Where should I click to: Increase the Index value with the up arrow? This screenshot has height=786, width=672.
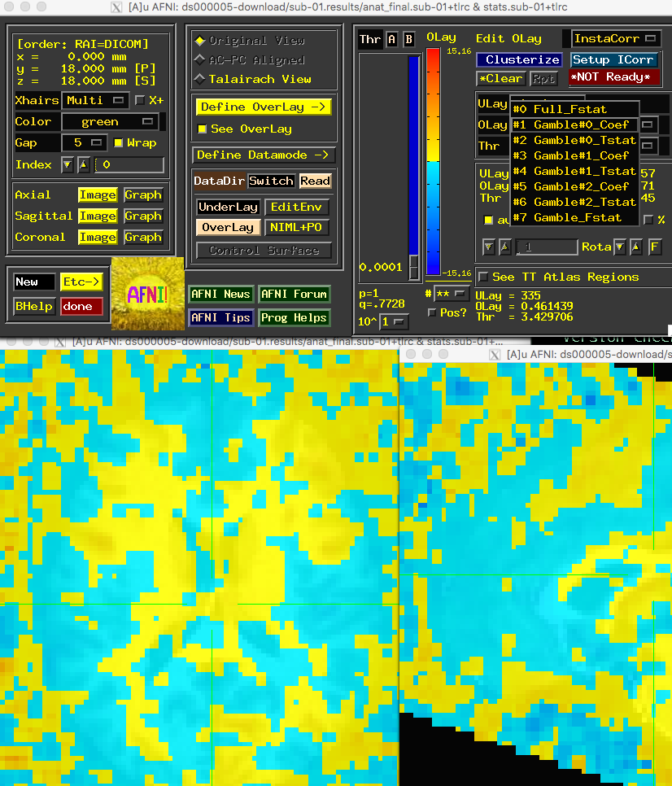(84, 164)
